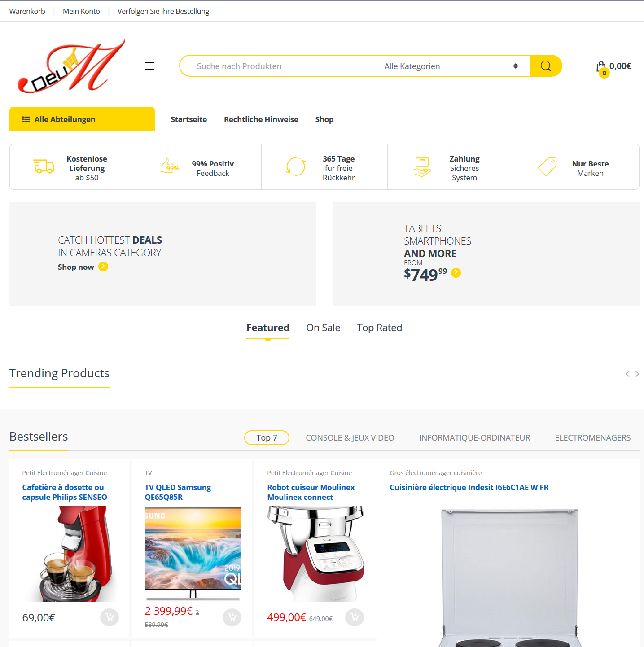Add Philips SENSEO coffee maker to cart
Screen dimensions: 644x647
tap(110, 617)
